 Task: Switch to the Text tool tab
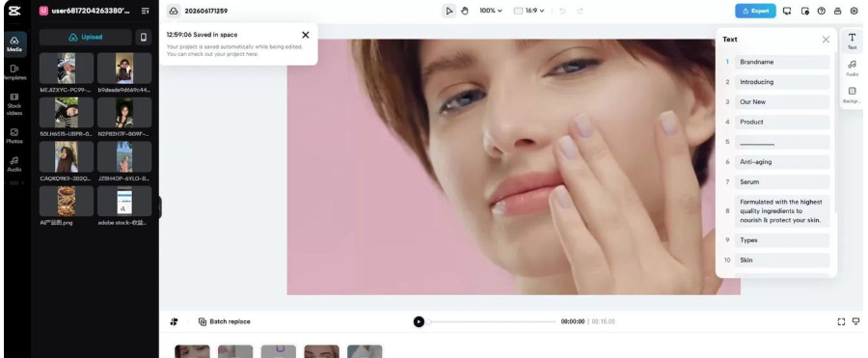[852, 41]
